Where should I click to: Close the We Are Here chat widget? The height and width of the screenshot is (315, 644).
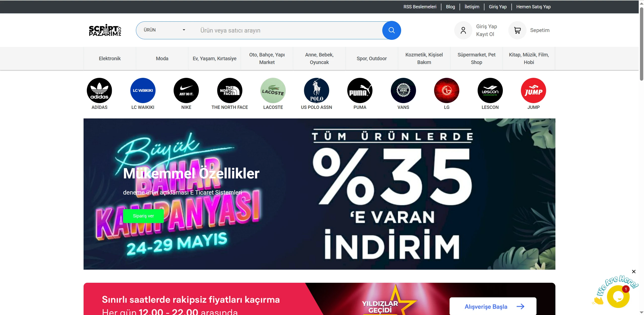(x=634, y=271)
